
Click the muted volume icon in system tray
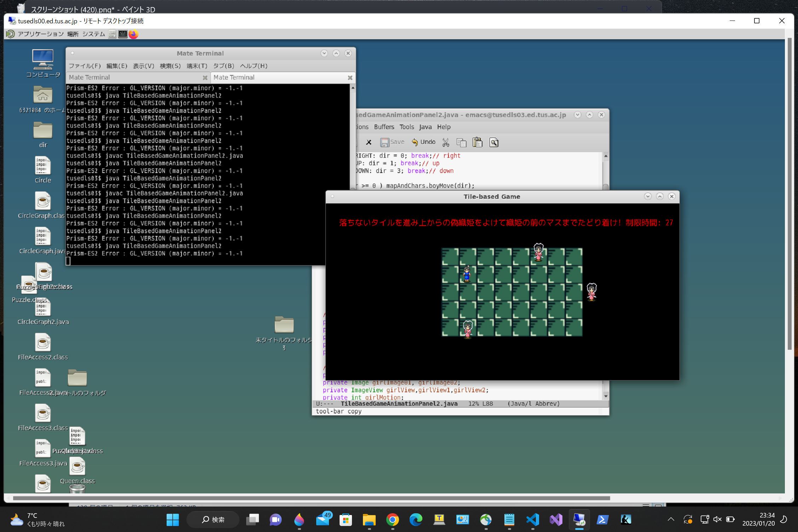coord(717,519)
